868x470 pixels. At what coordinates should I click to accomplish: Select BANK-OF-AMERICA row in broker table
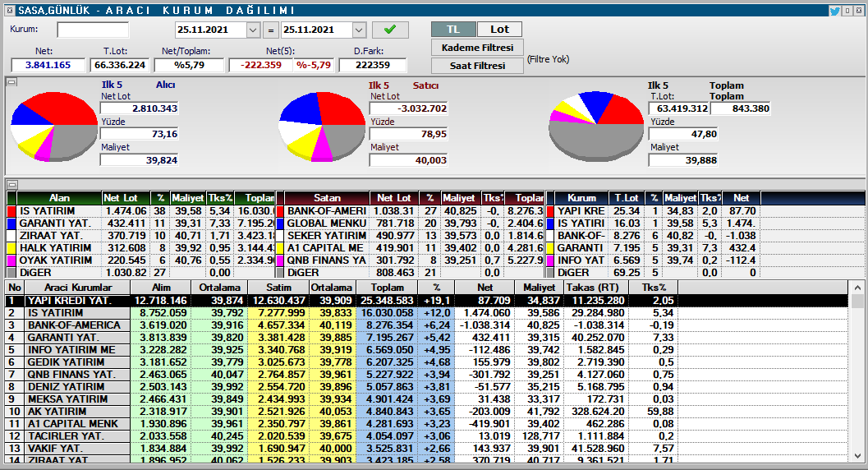click(x=426, y=325)
